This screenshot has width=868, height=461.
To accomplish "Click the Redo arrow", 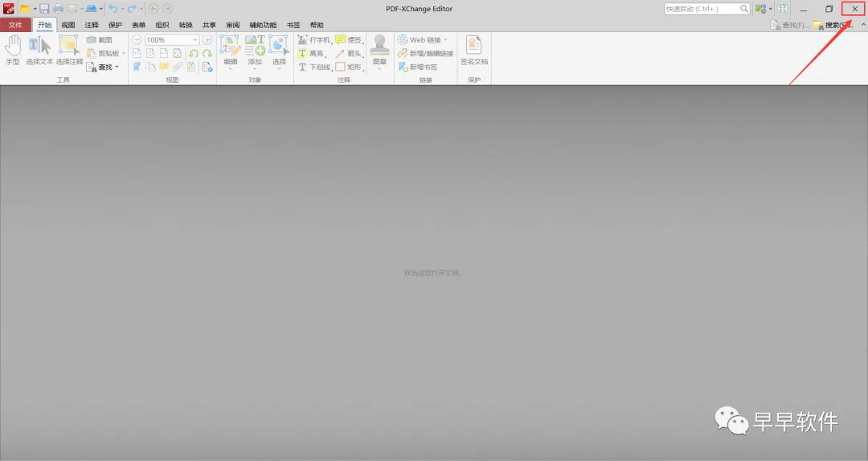I will [x=132, y=8].
